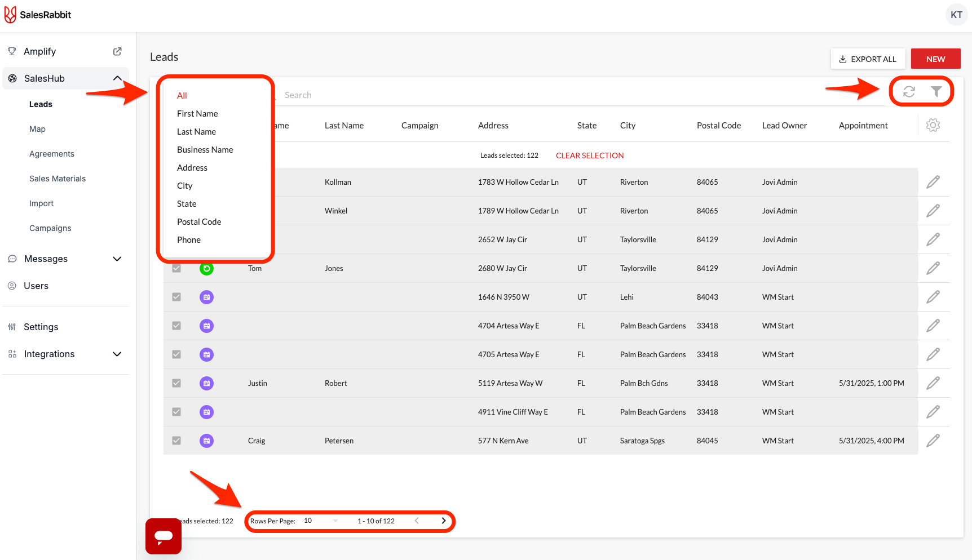Open Import in the sidebar

click(x=42, y=203)
